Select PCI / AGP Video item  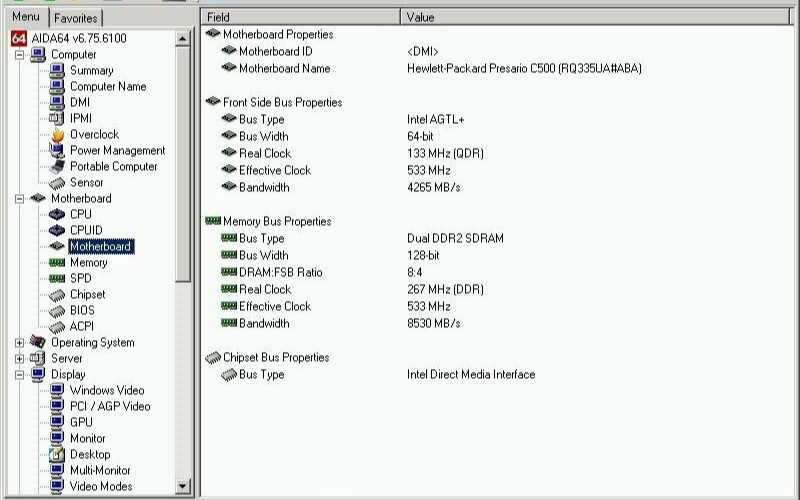[x=110, y=406]
